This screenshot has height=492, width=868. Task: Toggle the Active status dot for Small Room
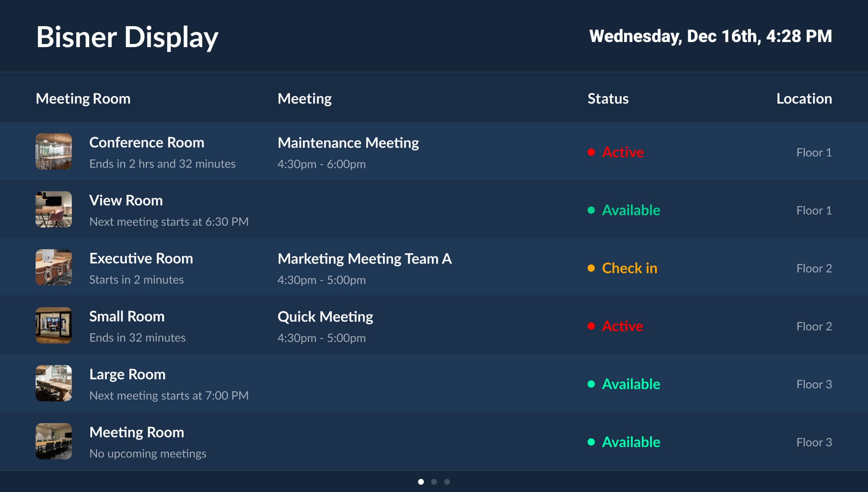pos(591,326)
